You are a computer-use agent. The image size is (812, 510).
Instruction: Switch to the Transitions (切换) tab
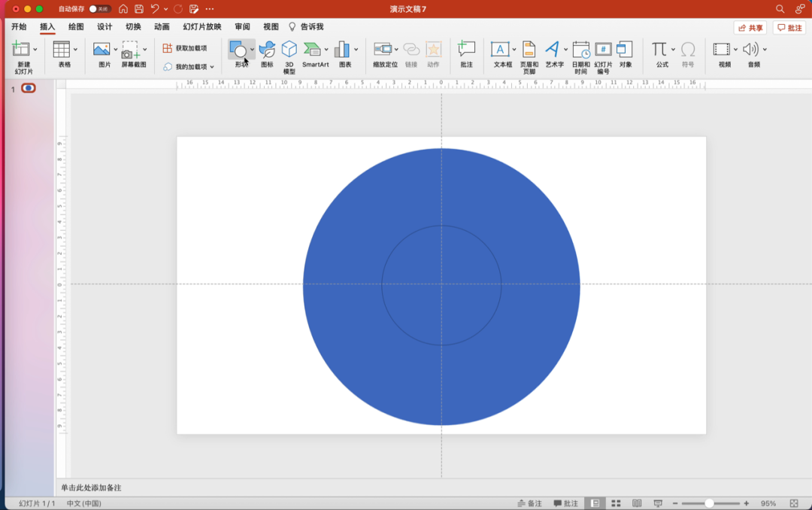click(133, 27)
